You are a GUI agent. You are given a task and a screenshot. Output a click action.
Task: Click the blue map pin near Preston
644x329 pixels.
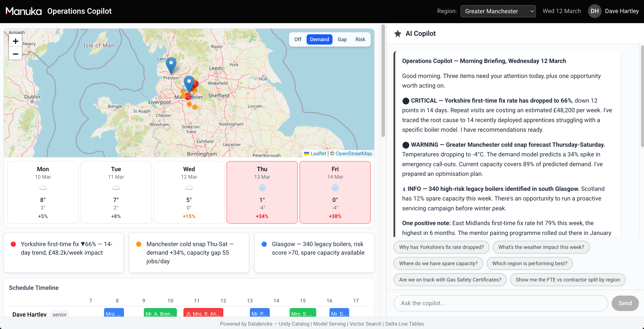pyautogui.click(x=171, y=66)
